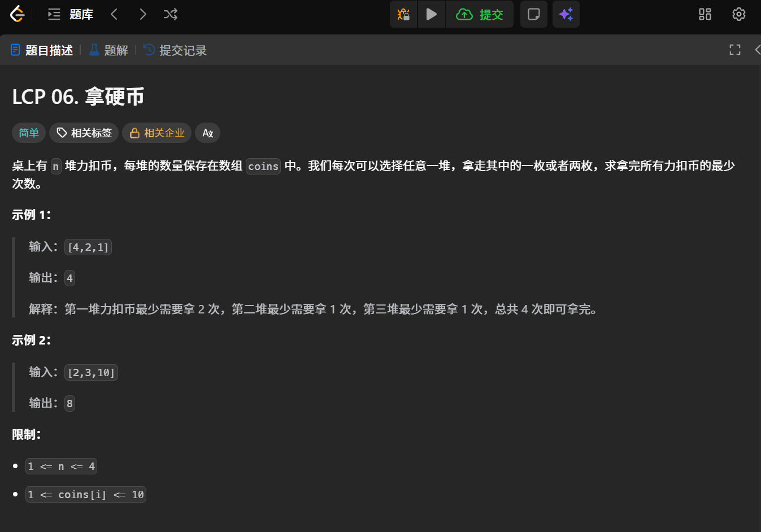The width and height of the screenshot is (761, 532).
Task: Click the 简单 difficulty tag
Action: pos(29,133)
